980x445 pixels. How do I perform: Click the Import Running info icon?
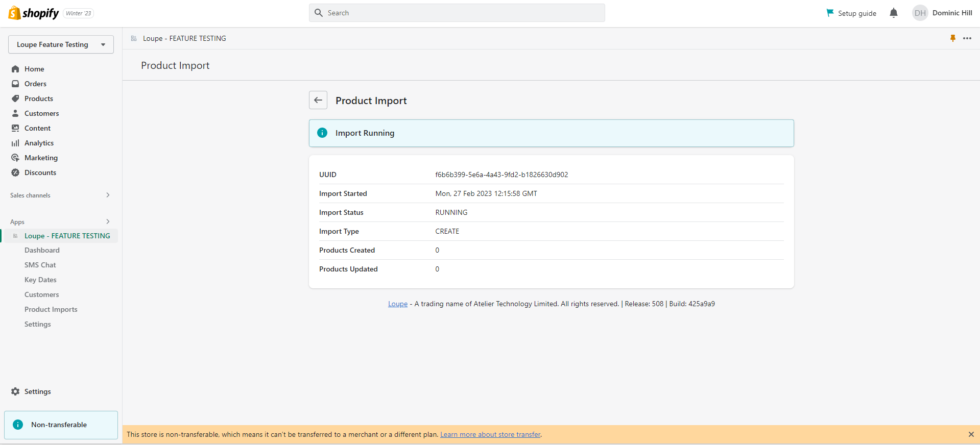click(x=322, y=133)
